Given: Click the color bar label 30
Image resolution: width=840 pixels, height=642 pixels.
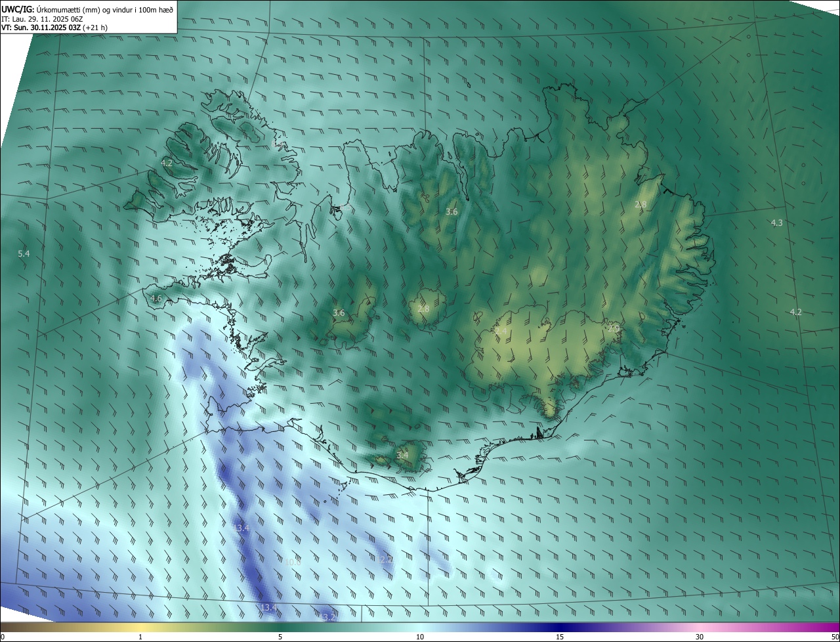Looking at the screenshot, I should (x=700, y=637).
